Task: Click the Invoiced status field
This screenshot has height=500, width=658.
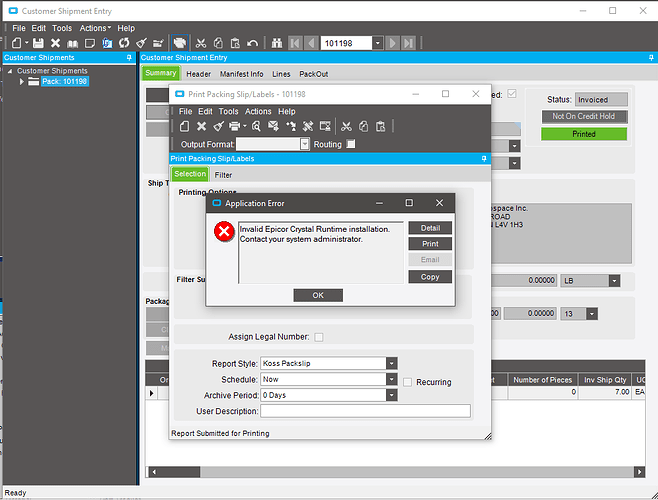Action: pos(601,99)
